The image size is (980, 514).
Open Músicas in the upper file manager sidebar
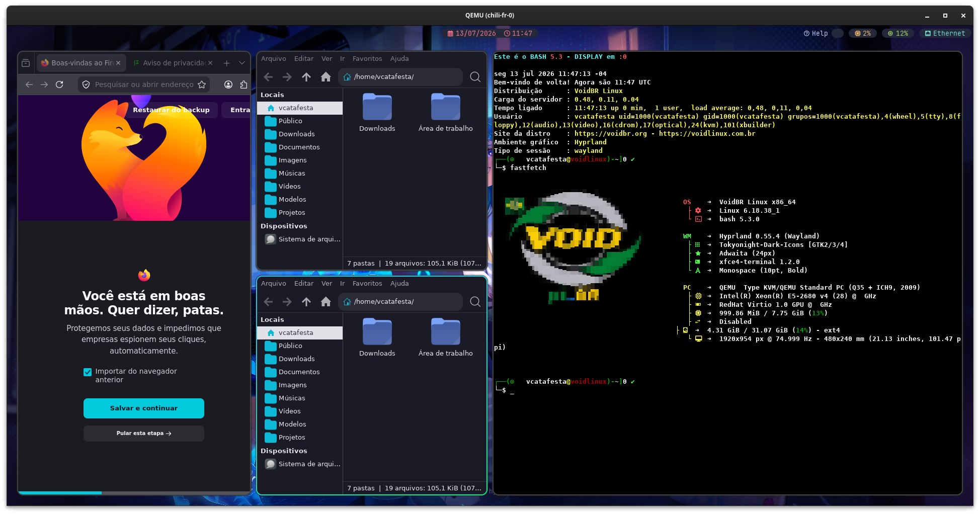point(300,174)
